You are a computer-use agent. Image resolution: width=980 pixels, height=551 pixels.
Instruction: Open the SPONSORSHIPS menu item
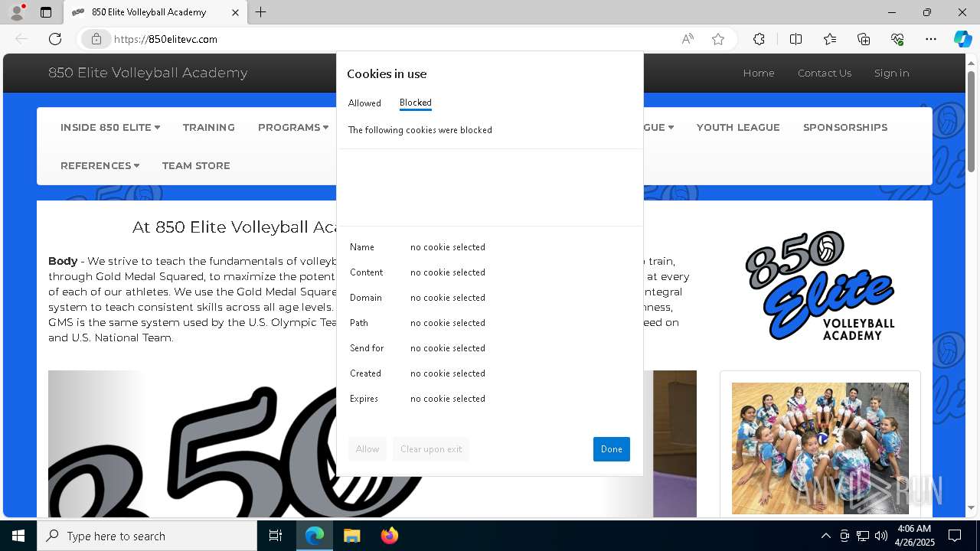[x=845, y=127]
